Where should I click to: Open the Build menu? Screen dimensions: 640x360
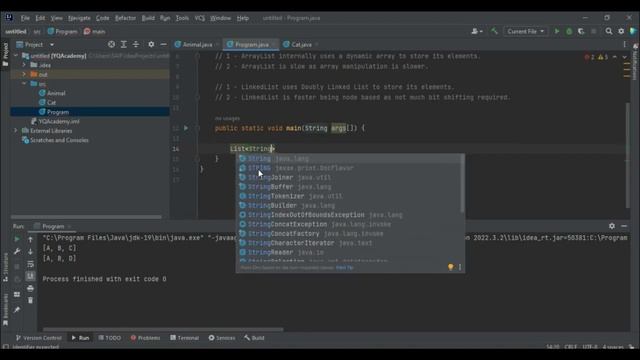pyautogui.click(x=148, y=18)
